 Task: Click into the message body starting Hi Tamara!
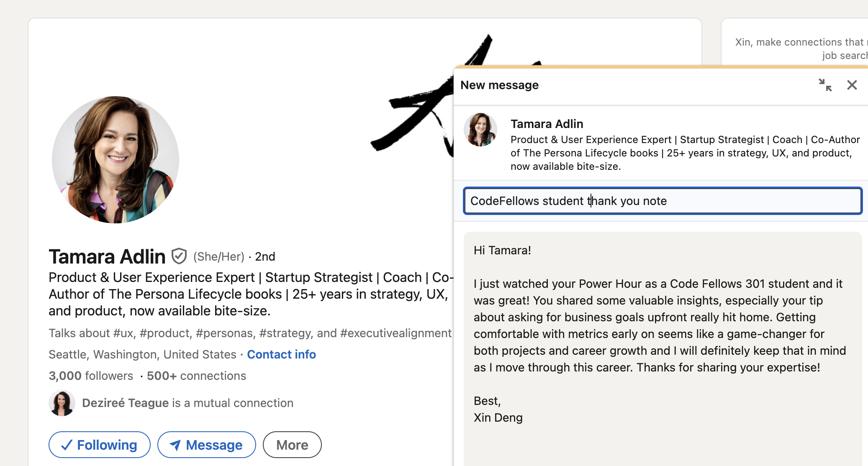663,349
